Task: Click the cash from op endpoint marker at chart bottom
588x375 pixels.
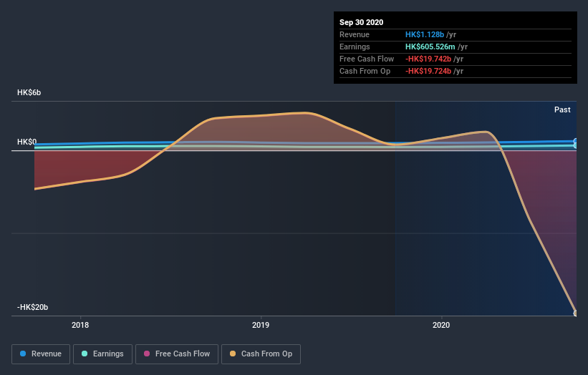Action: click(576, 313)
